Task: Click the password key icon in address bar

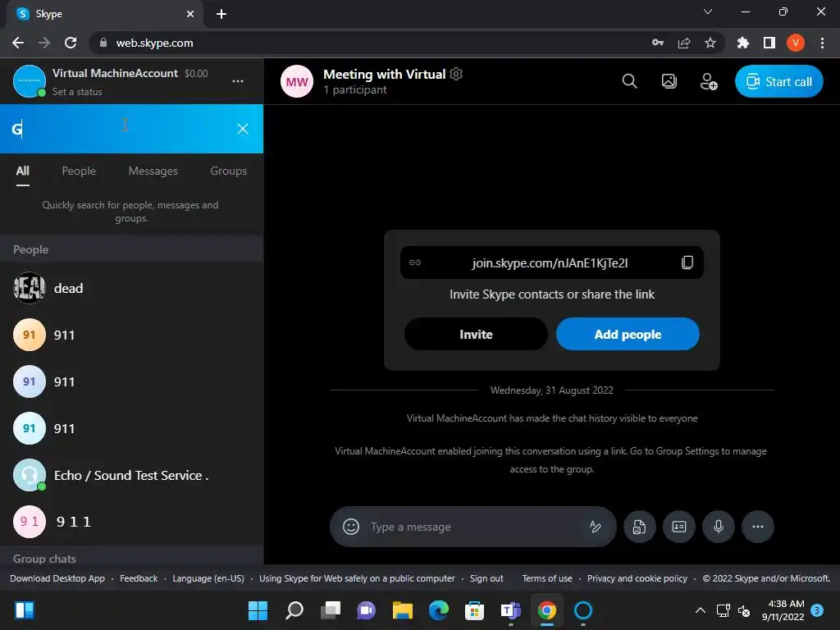Action: (658, 43)
